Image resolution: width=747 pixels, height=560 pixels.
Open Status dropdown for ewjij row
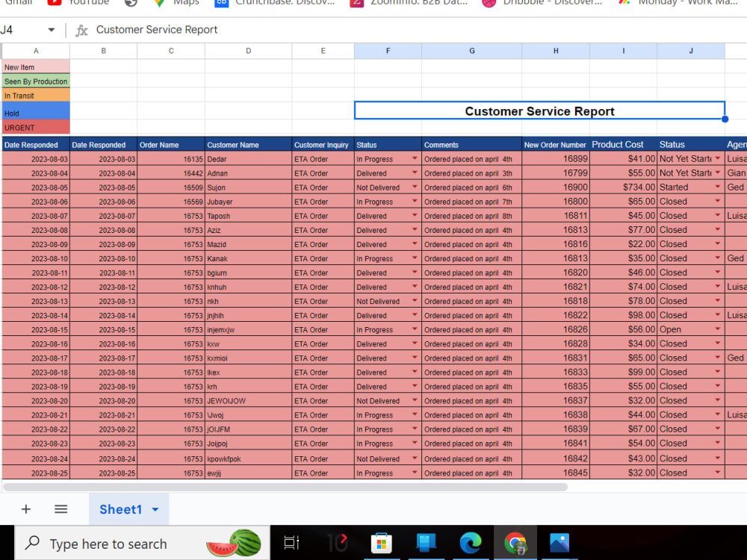coord(415,473)
